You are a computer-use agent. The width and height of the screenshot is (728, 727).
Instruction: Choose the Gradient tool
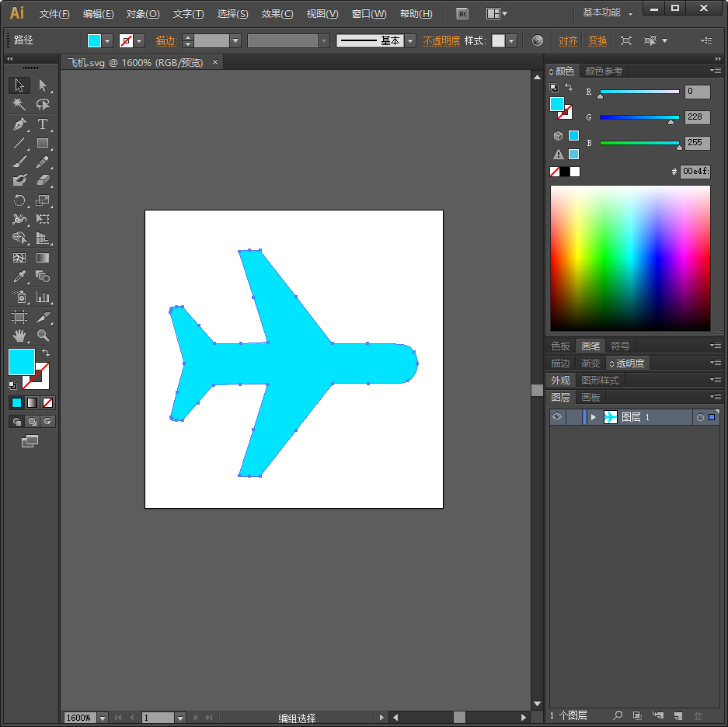43,258
